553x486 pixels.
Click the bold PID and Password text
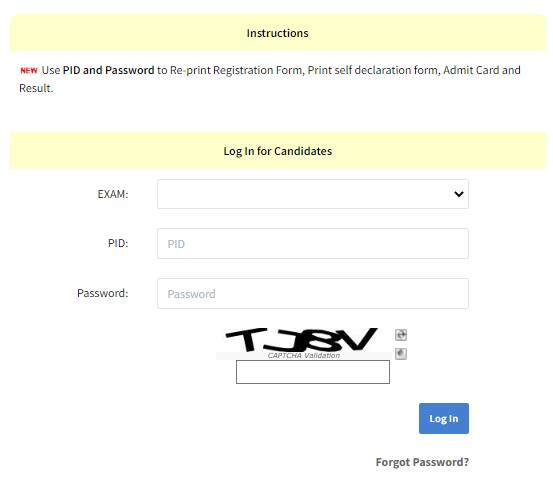click(108, 70)
